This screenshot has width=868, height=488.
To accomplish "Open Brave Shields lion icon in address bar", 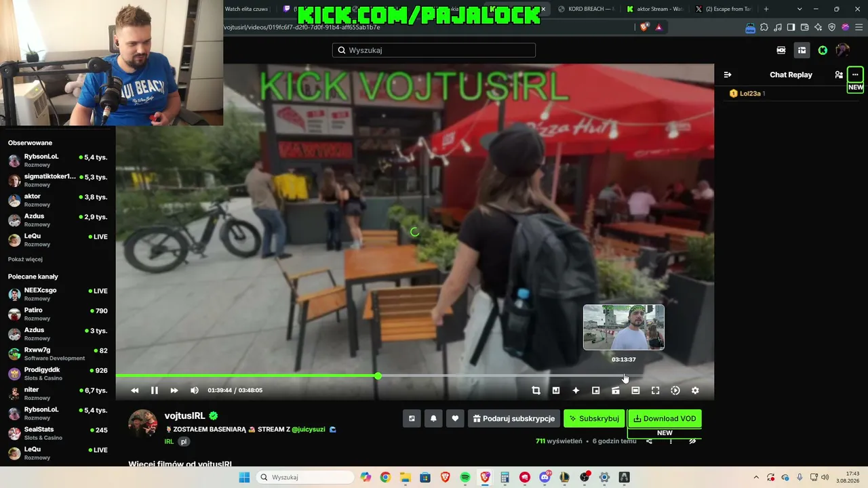I will 644,27.
